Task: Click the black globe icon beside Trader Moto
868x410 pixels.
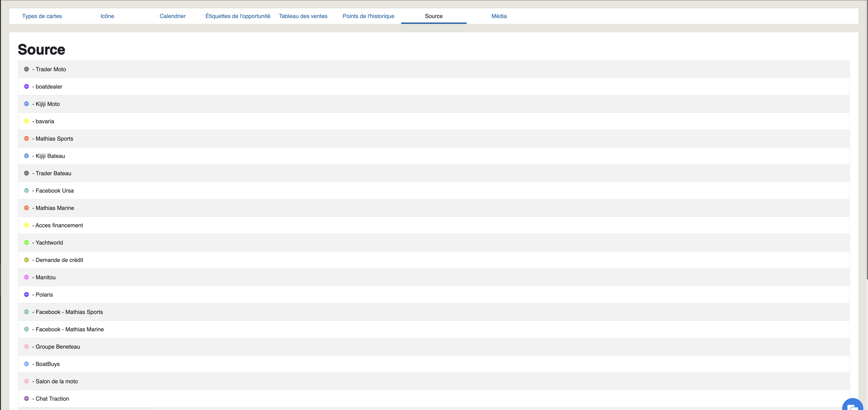Action: coord(26,69)
